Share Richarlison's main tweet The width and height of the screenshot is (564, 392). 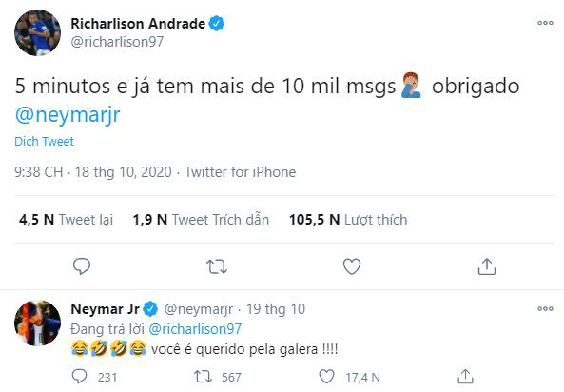point(487,266)
